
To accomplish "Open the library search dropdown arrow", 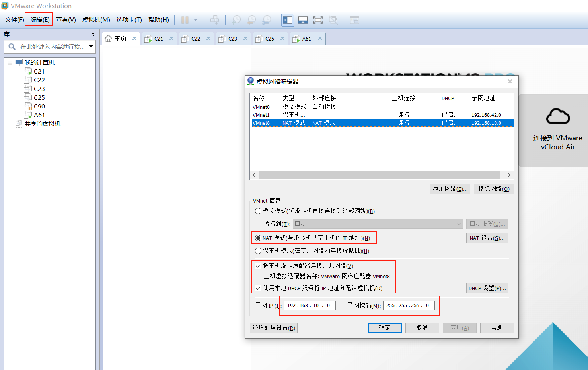I will [91, 46].
